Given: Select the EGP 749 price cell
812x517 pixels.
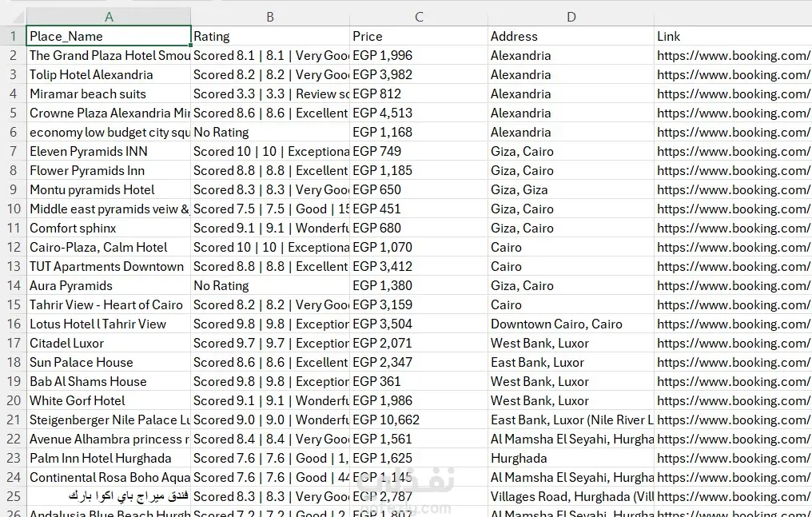Looking at the screenshot, I should pyautogui.click(x=419, y=151).
